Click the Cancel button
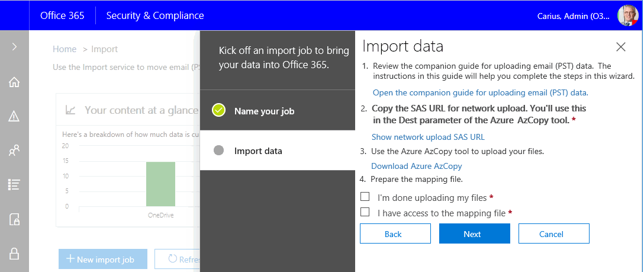Image resolution: width=644 pixels, height=272 pixels. pos(553,234)
